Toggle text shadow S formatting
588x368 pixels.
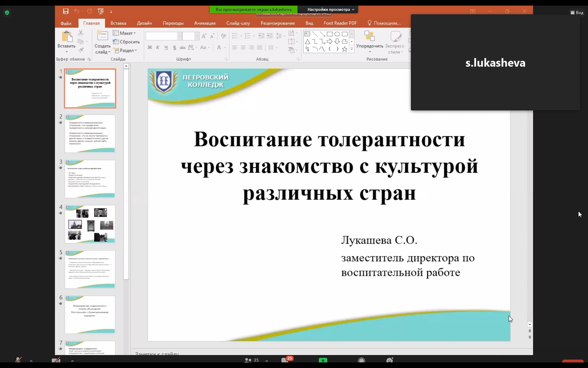(x=174, y=47)
